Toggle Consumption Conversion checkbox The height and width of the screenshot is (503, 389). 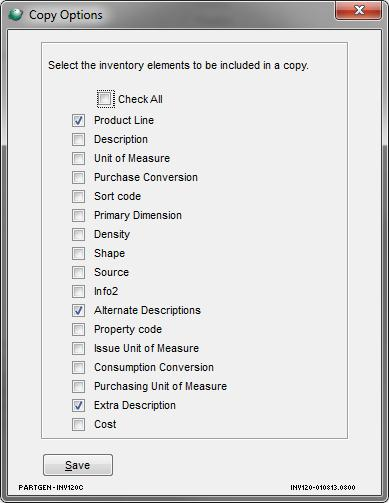pyautogui.click(x=78, y=367)
